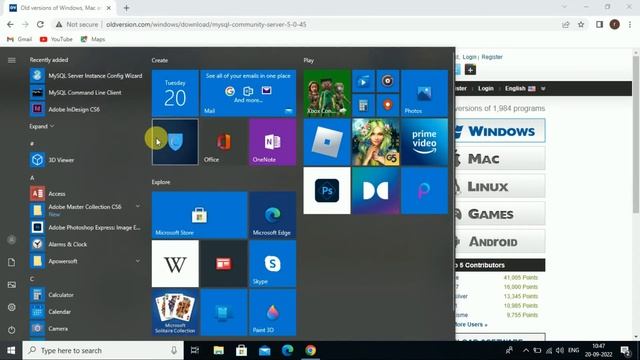Image resolution: width=640 pixels, height=360 pixels.
Task: Click the Type here to search box
Action: tap(103, 350)
